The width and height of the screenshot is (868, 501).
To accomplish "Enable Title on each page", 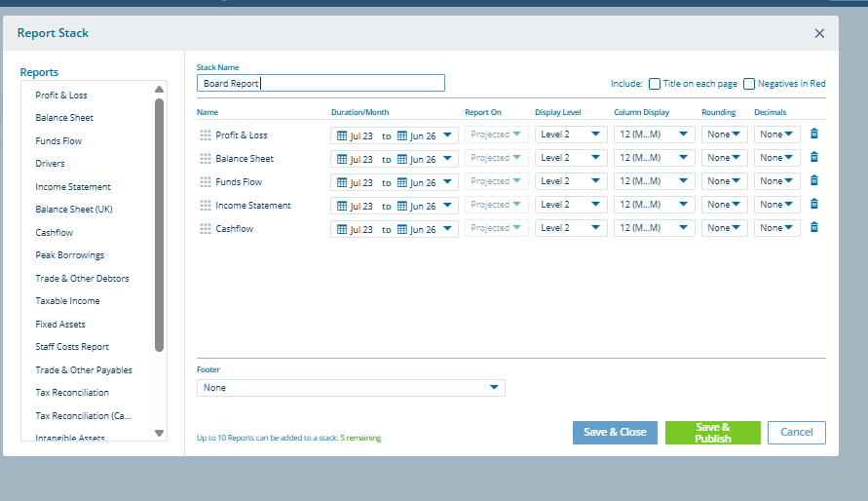I will point(655,84).
